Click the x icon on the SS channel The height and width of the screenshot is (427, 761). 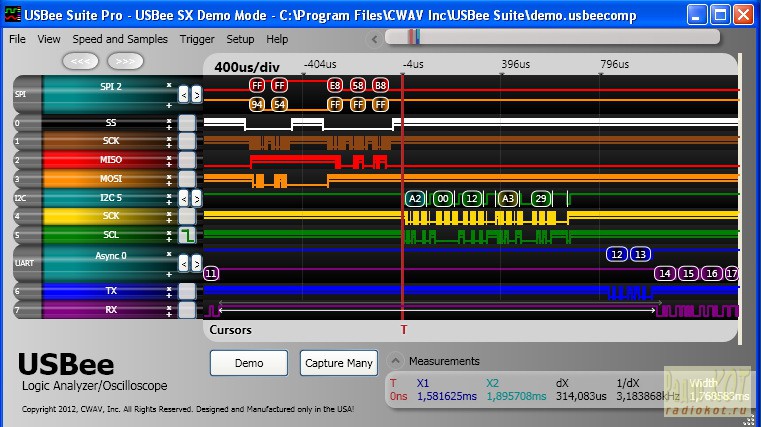tap(169, 120)
